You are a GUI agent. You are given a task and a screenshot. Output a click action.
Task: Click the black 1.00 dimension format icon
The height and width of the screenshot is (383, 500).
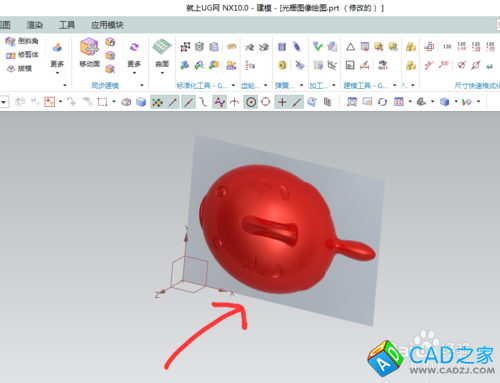click(x=447, y=47)
